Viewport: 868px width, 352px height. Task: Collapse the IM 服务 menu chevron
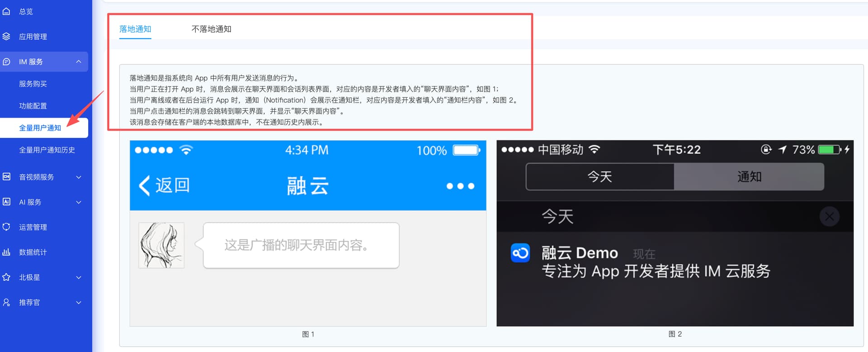coord(79,62)
